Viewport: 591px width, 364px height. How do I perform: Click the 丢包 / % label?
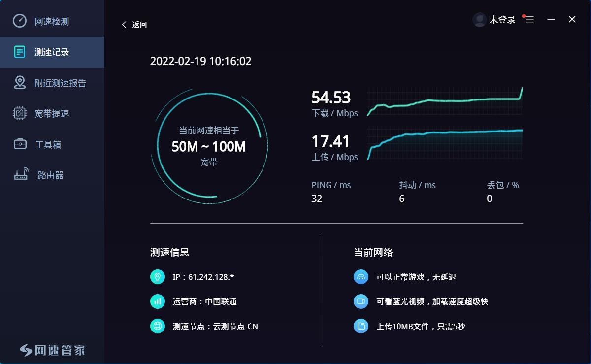503,185
